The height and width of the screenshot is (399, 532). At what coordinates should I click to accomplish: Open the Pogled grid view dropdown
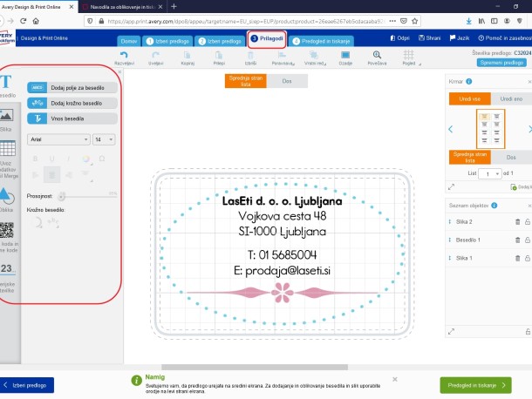pos(410,58)
